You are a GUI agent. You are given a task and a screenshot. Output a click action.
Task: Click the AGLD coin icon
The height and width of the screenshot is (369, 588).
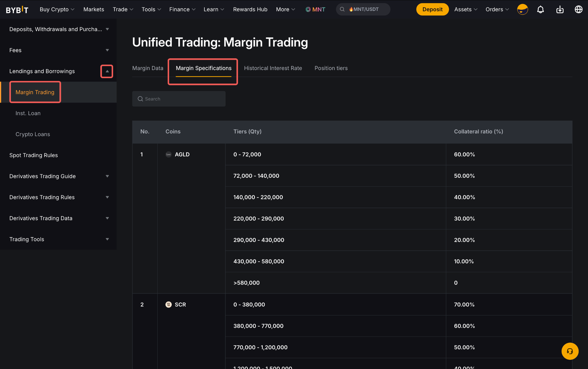(169, 154)
